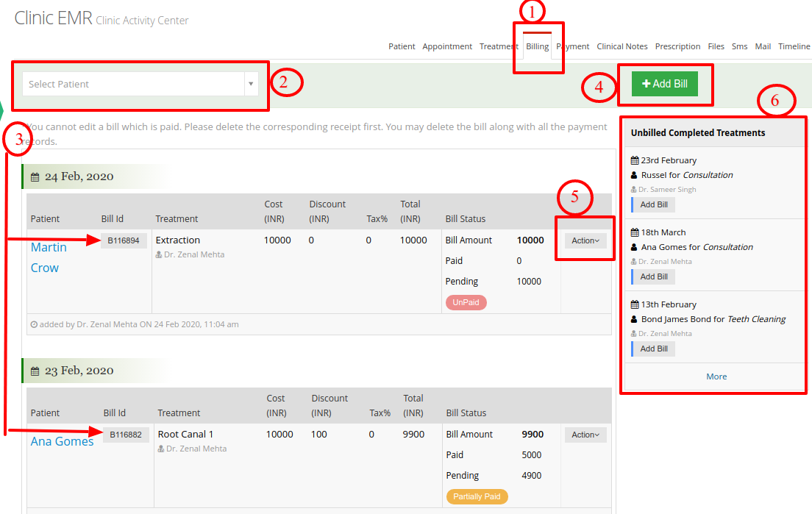Expand the Select Patient dropdown arrow

(x=251, y=84)
